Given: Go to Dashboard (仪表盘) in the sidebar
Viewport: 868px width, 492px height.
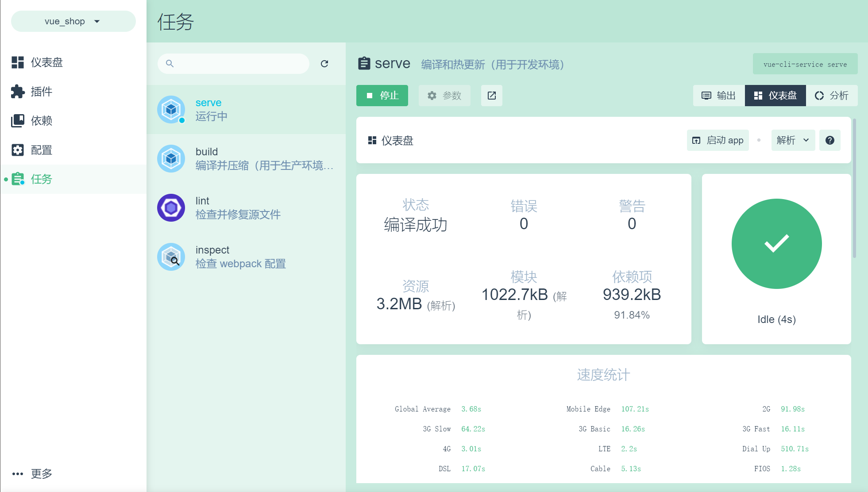Looking at the screenshot, I should (x=46, y=62).
